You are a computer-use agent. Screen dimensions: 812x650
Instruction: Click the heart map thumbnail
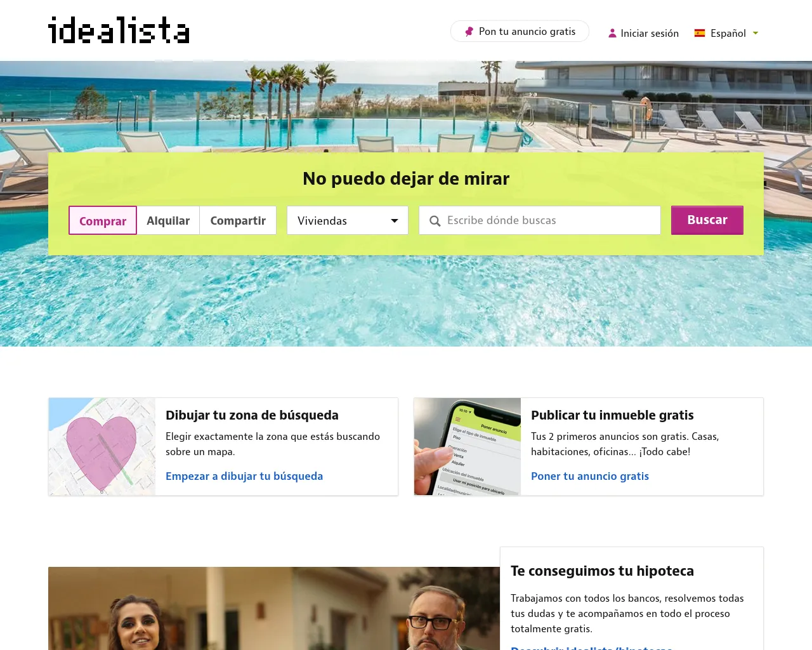point(102,447)
